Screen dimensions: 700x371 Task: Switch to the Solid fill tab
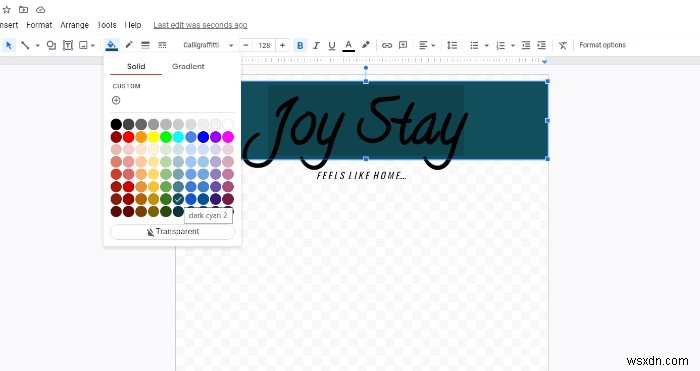click(x=136, y=67)
